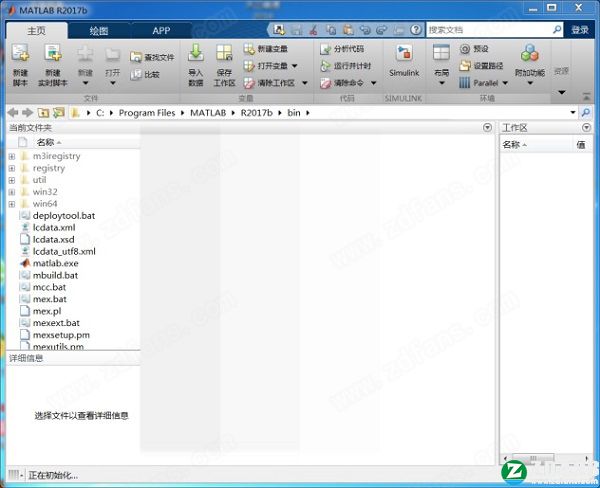
Task: Open the Current Folder panel actions menu
Action: (487, 127)
